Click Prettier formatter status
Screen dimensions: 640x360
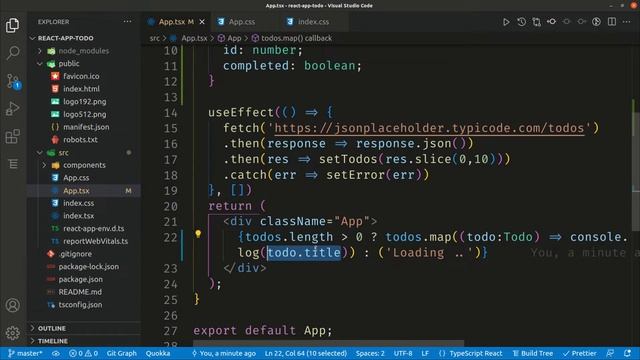pos(580,353)
